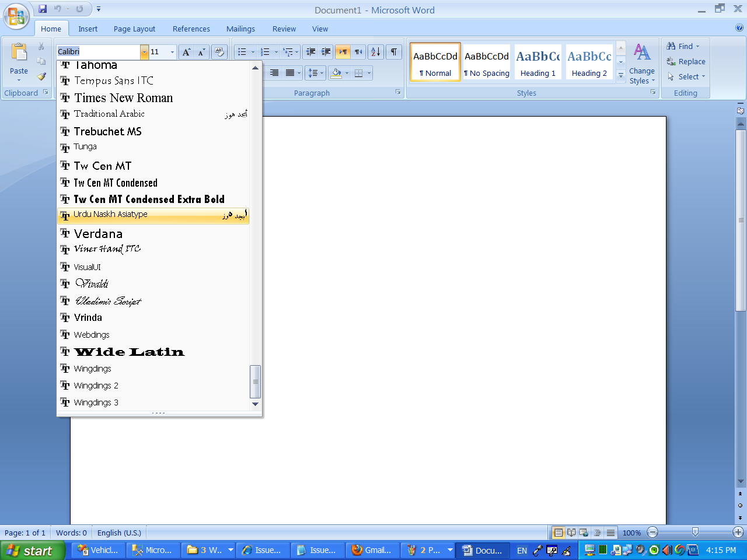Image resolution: width=747 pixels, height=560 pixels.
Task: Toggle Left-to-Right text direction
Action: (x=343, y=52)
